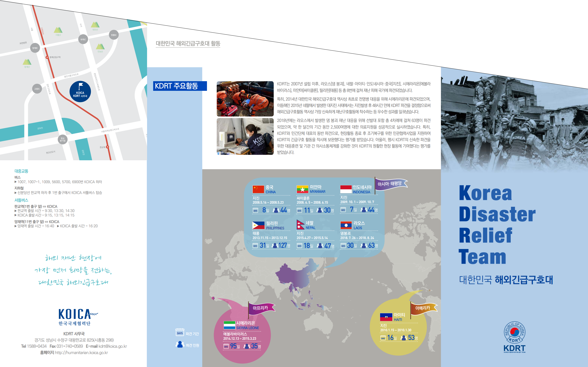Click the Myanmar '싸이클론' label
The width and height of the screenshot is (588, 367).
click(303, 198)
